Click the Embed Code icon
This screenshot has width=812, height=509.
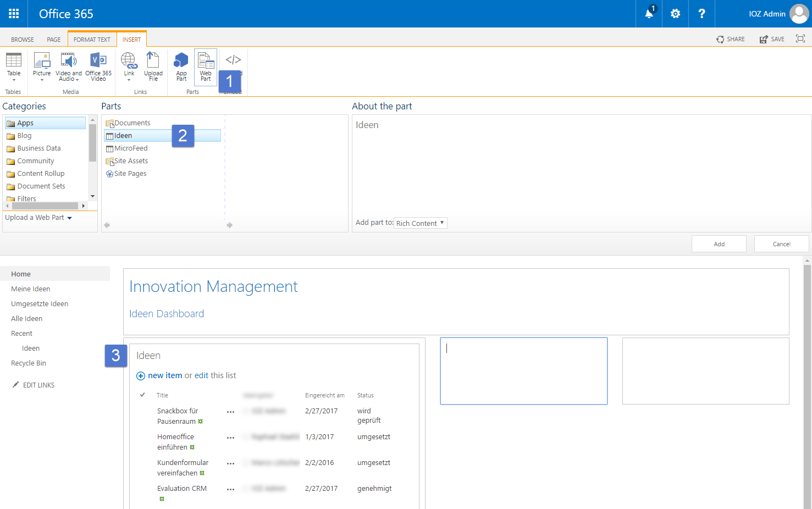click(x=233, y=60)
